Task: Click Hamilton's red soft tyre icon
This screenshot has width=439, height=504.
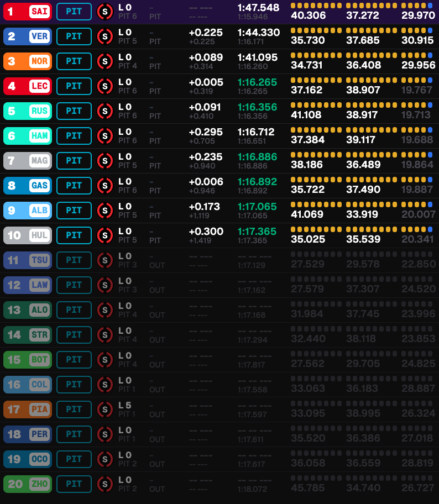Action: click(104, 136)
